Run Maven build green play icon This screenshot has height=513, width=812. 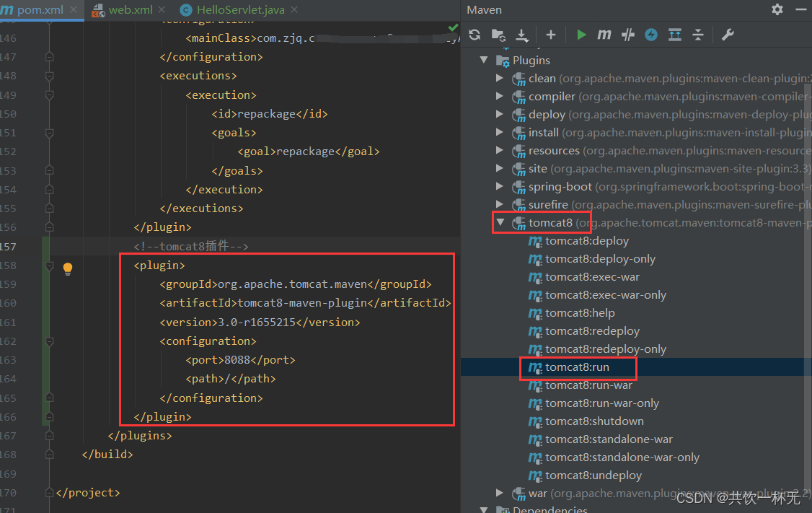tap(581, 35)
